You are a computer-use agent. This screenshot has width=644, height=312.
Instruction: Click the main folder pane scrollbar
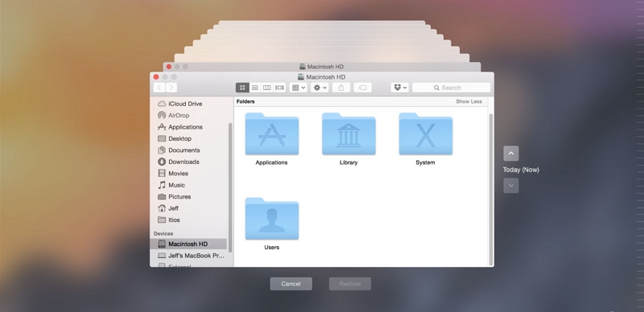point(491,189)
